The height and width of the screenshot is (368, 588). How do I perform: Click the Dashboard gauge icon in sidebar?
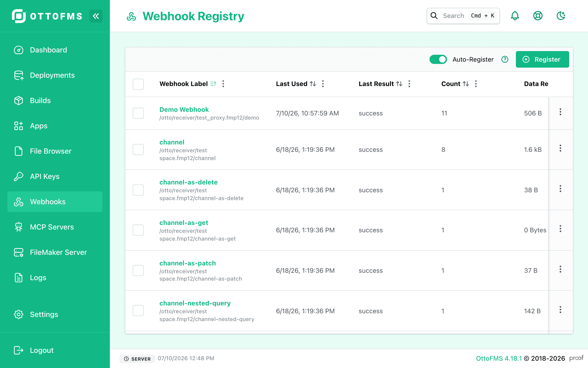[19, 50]
